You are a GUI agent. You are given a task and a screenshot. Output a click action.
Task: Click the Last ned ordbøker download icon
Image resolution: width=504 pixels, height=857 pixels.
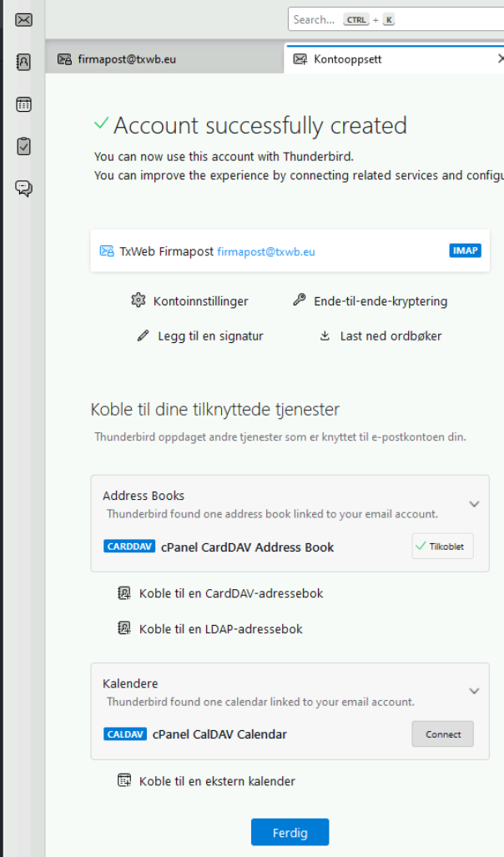tap(325, 336)
